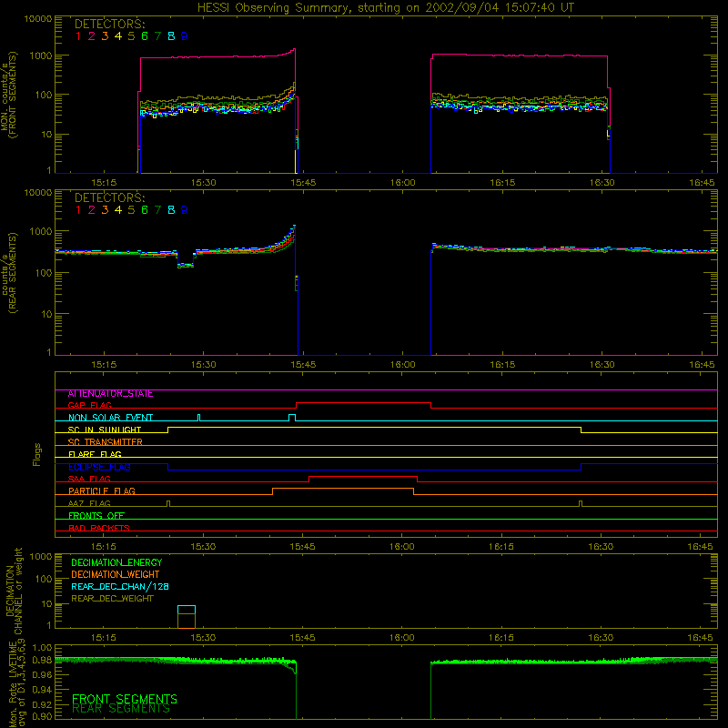Click the NON_SOLAR_EVENT flag label

pos(110,418)
